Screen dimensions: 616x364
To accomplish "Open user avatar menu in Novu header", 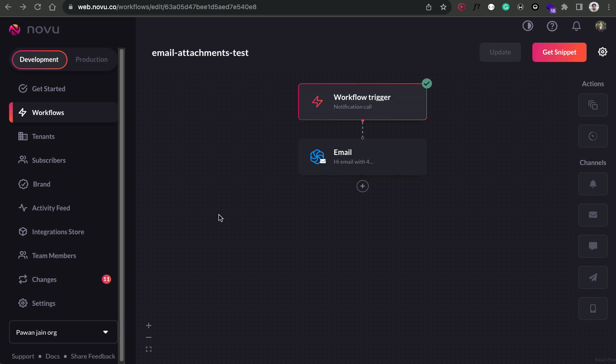I will pyautogui.click(x=601, y=26).
